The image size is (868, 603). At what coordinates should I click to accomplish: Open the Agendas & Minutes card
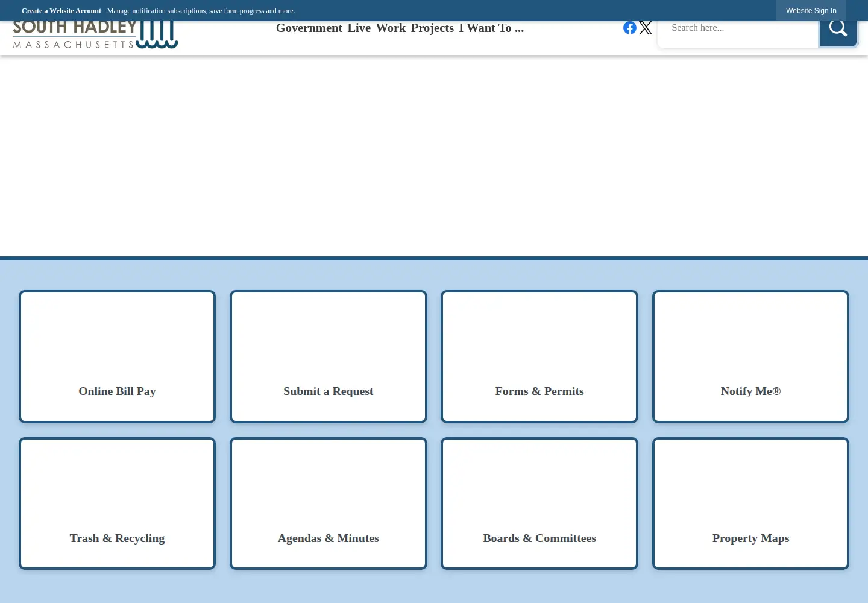click(x=329, y=504)
